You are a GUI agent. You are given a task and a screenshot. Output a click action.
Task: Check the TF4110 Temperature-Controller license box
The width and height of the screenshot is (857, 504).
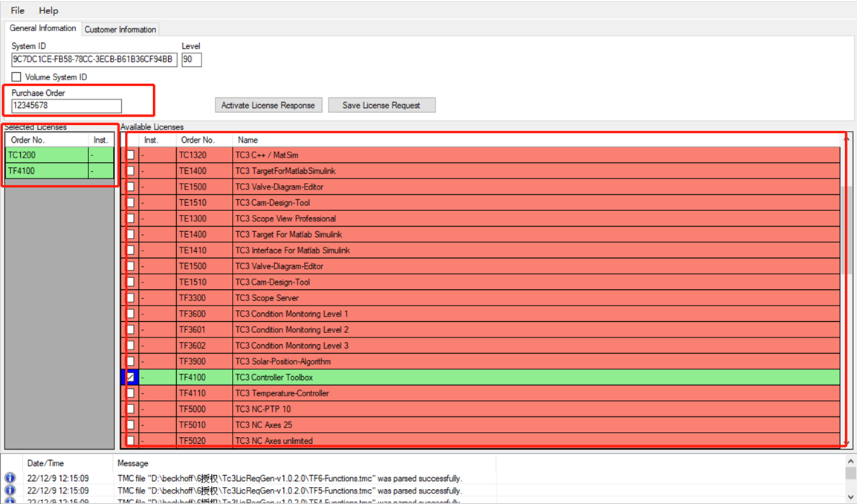click(x=131, y=393)
